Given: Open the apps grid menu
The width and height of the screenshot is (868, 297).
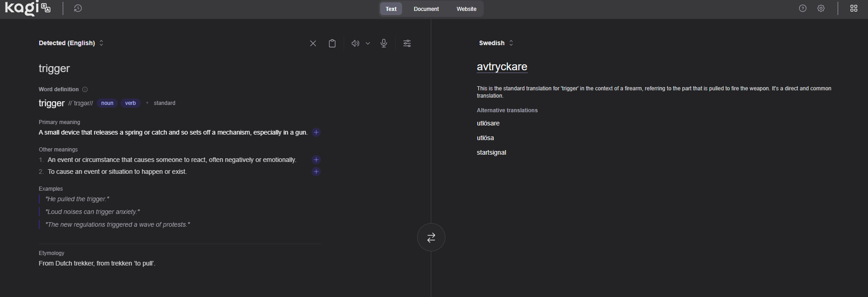Looking at the screenshot, I should (x=854, y=8).
